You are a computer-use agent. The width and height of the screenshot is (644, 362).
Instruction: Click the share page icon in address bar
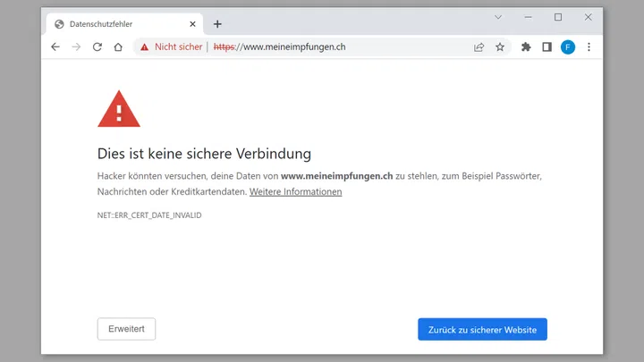[x=479, y=47]
